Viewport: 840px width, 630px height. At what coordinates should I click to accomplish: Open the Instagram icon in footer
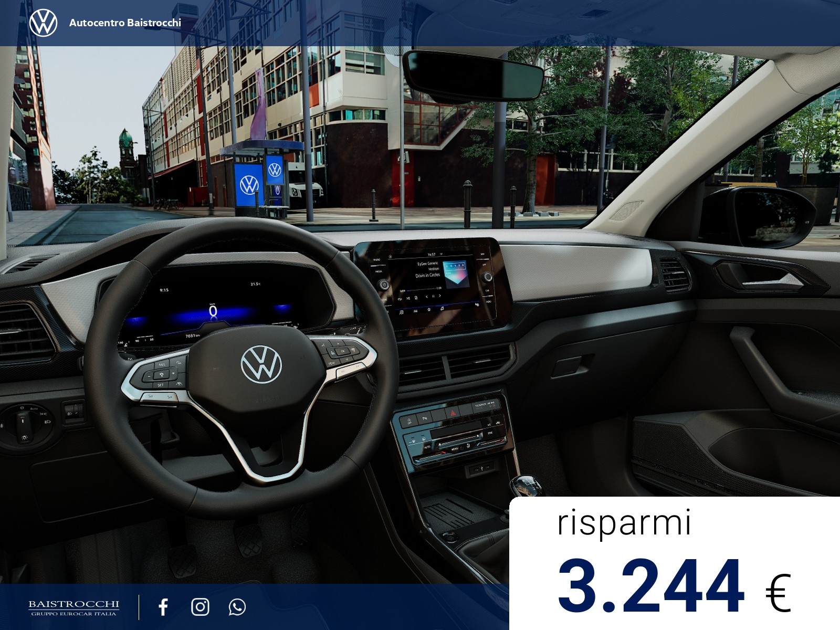click(x=200, y=607)
